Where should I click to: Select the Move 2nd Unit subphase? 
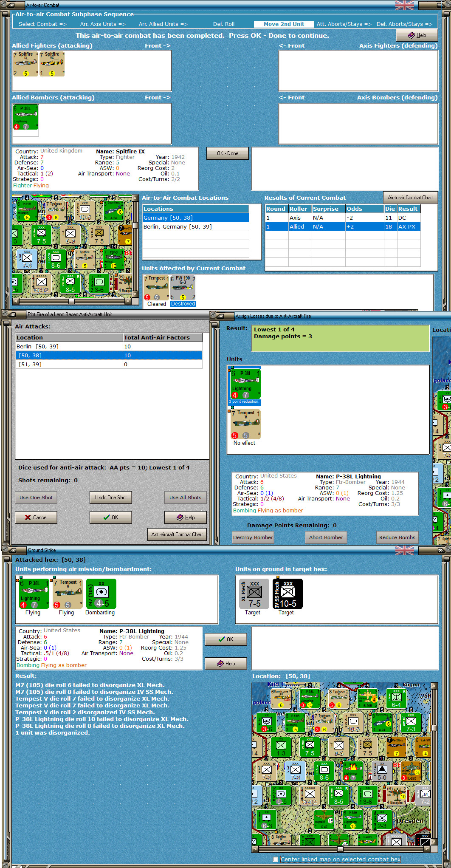(284, 24)
